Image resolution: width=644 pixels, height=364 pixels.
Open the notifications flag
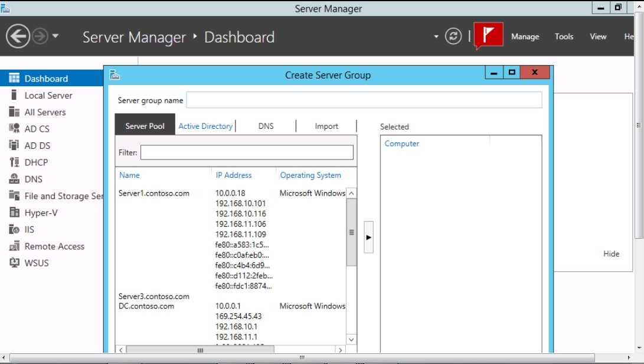(488, 35)
